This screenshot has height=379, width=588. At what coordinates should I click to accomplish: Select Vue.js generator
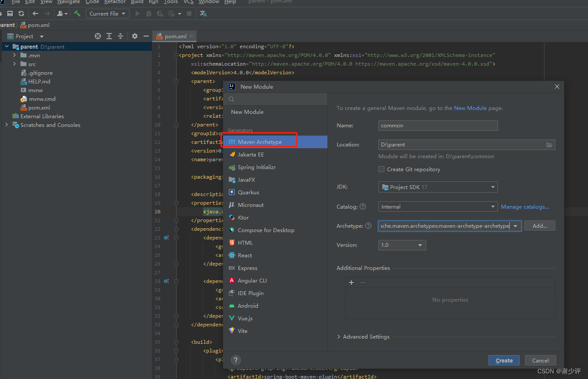tap(275, 319)
